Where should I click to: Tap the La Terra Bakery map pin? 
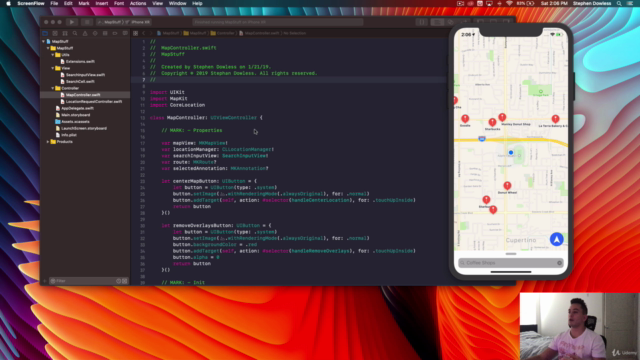coord(555,119)
